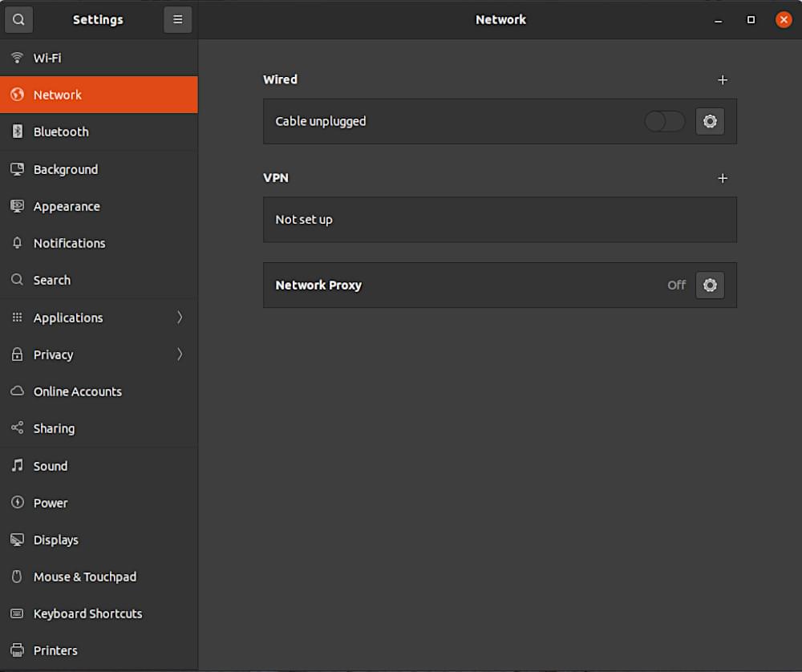Open Keyboard Shortcuts settings
This screenshot has width=802, height=672.
point(87,613)
